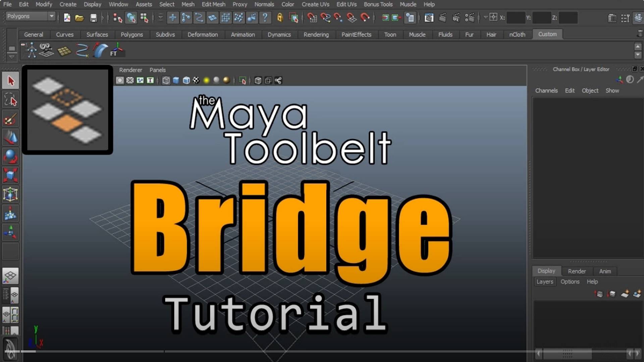
Task: Activate the Lasso select tool
Action: (x=10, y=100)
